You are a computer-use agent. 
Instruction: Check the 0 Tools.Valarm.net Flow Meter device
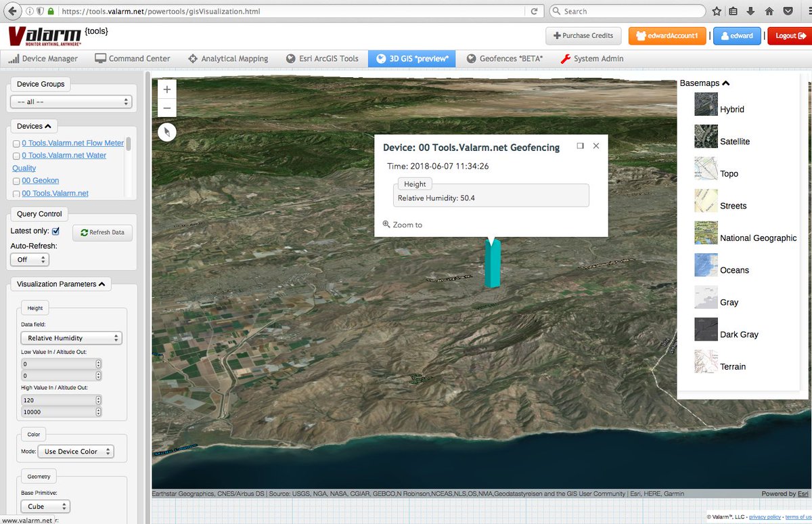coord(16,144)
